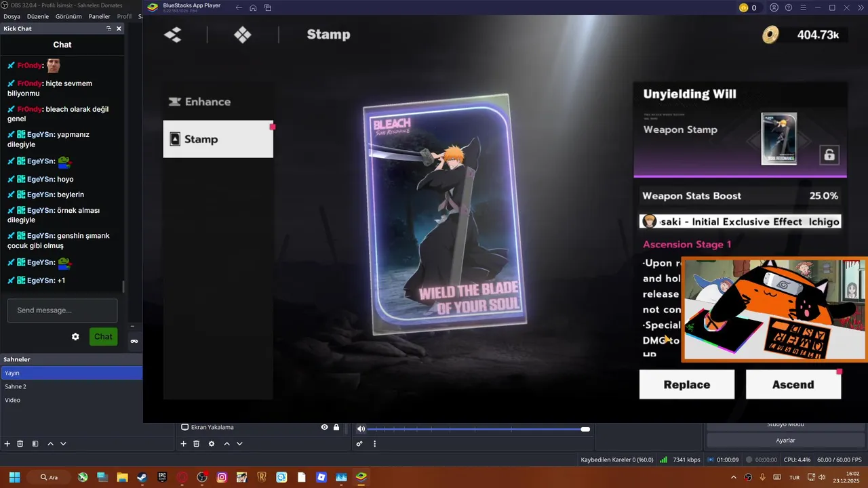Open the Profil menu in OBS
This screenshot has height=488, width=868.
[124, 16]
